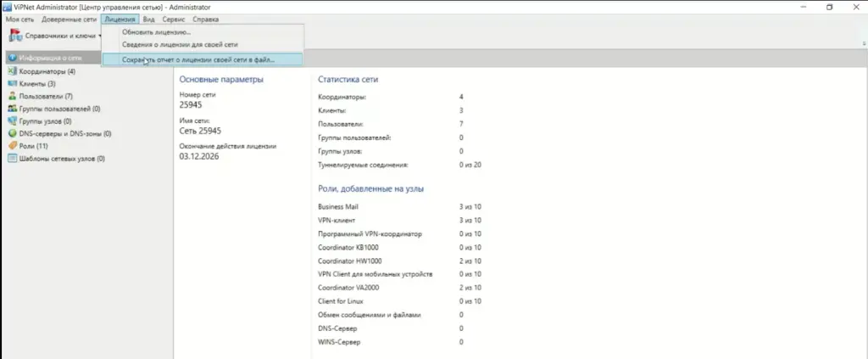
Task: Click the Клиенты (3) monitor icon
Action: click(x=13, y=84)
